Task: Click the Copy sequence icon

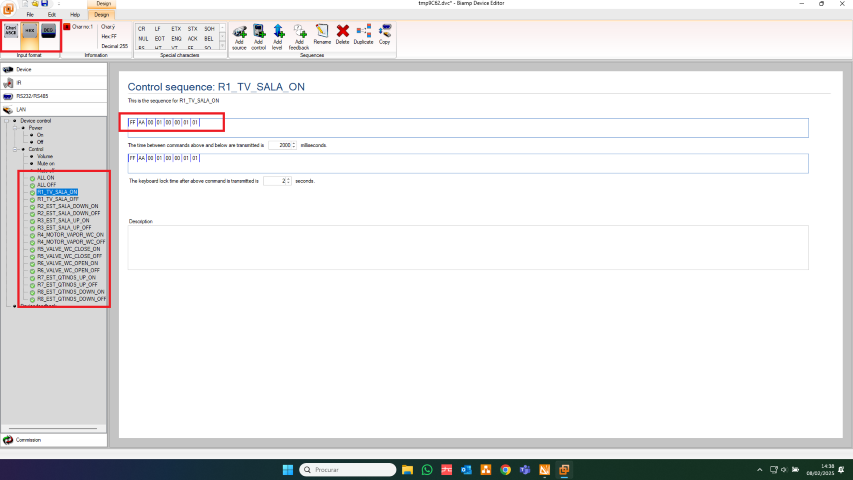Action: [385, 35]
